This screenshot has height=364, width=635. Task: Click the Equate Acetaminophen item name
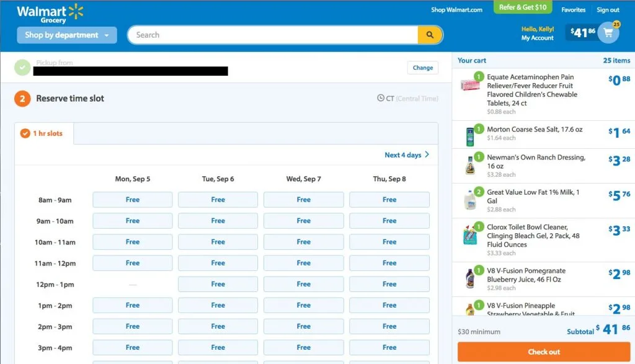(532, 90)
